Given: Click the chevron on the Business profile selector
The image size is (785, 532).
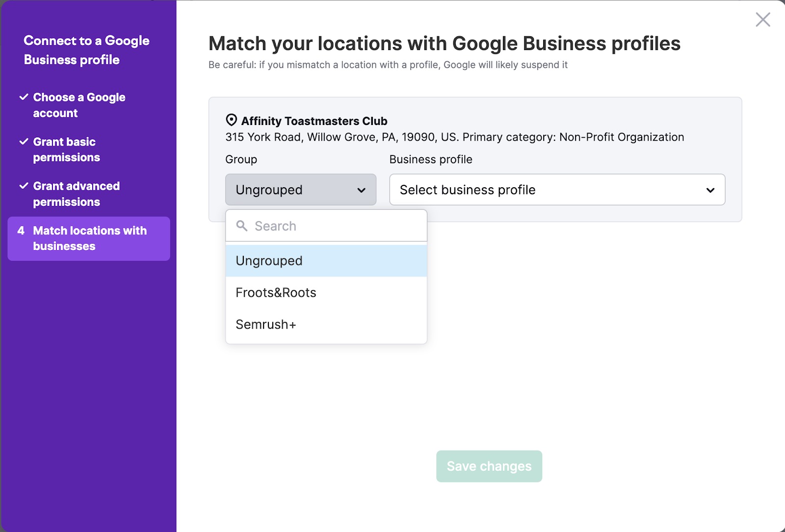Looking at the screenshot, I should click(710, 190).
